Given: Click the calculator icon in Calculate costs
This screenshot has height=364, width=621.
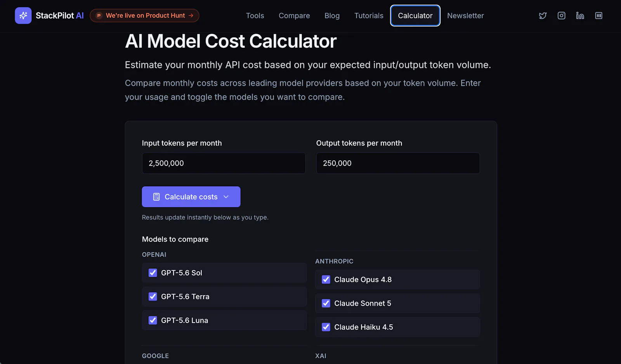Looking at the screenshot, I should point(156,197).
